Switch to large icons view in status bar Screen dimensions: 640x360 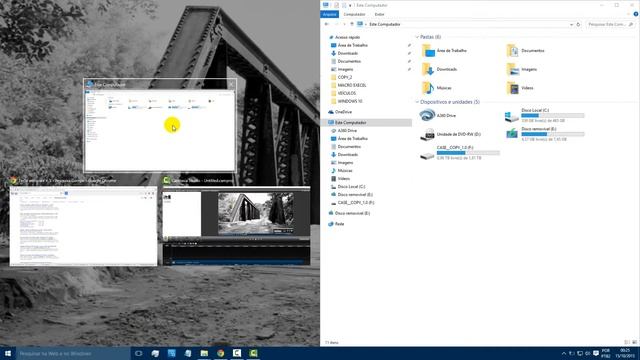point(634,342)
